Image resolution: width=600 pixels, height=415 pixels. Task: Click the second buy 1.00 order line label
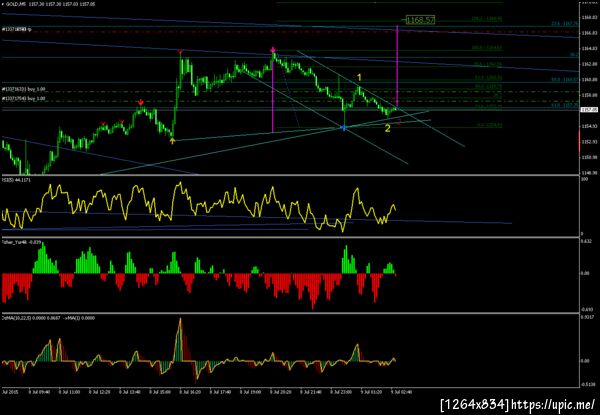click(x=24, y=98)
